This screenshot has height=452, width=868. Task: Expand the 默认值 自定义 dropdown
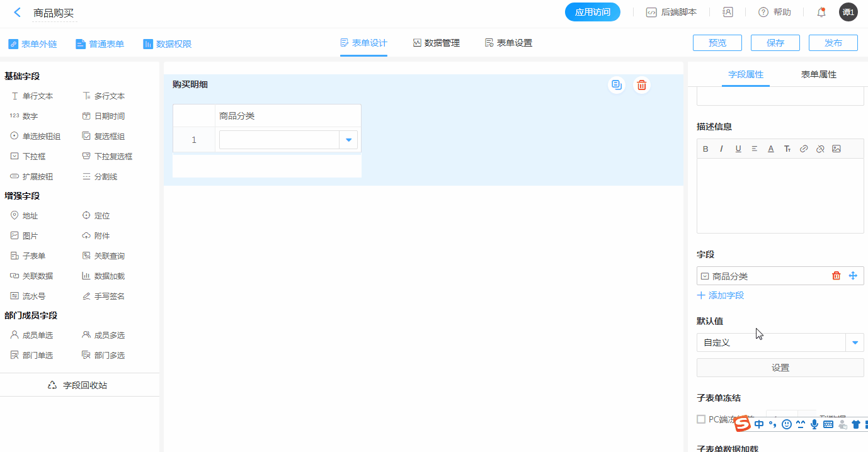855,342
